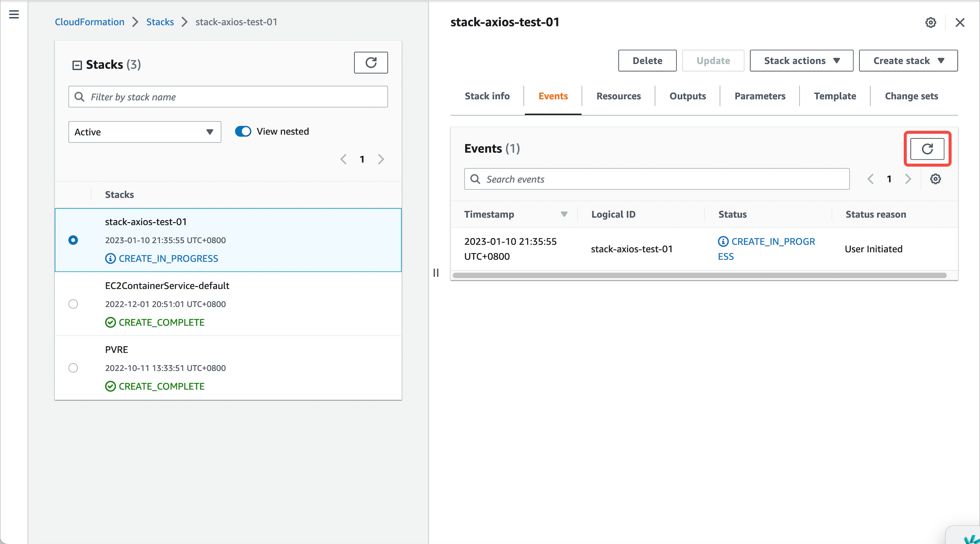980x544 pixels.
Task: Switch to the Stack info tab
Action: point(487,96)
